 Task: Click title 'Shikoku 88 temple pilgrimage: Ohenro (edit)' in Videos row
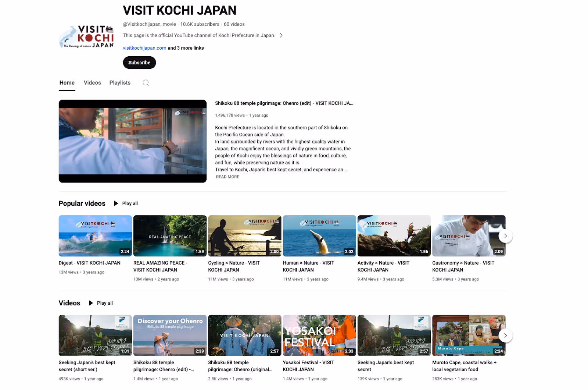click(164, 366)
